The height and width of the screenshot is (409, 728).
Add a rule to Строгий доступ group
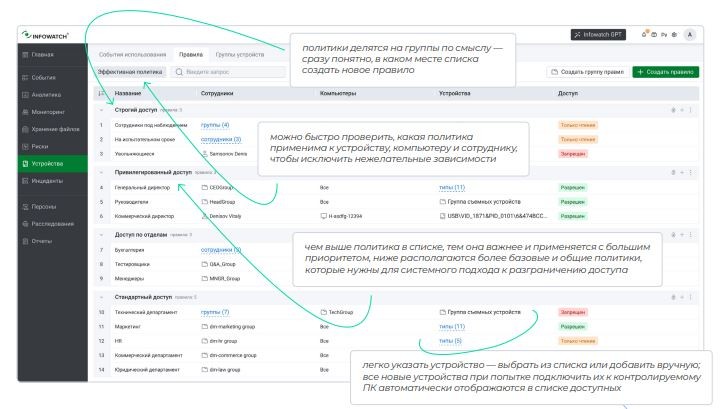point(682,110)
